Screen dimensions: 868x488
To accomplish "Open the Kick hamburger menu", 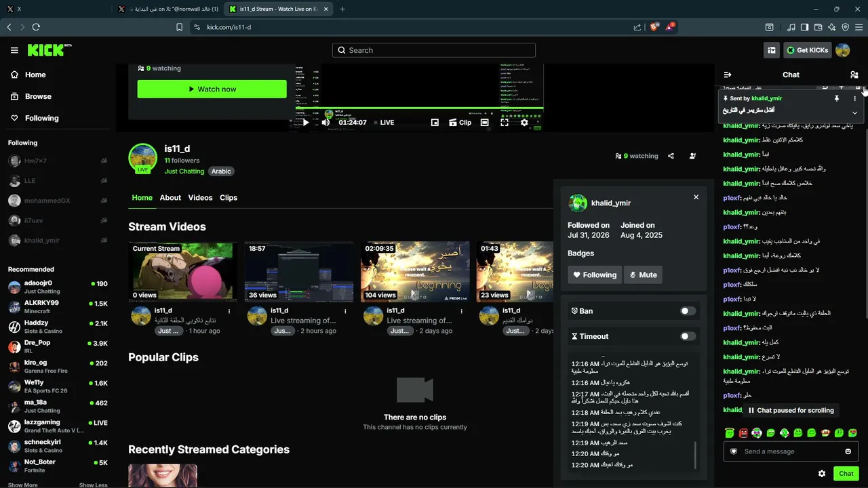I will tap(14, 50).
